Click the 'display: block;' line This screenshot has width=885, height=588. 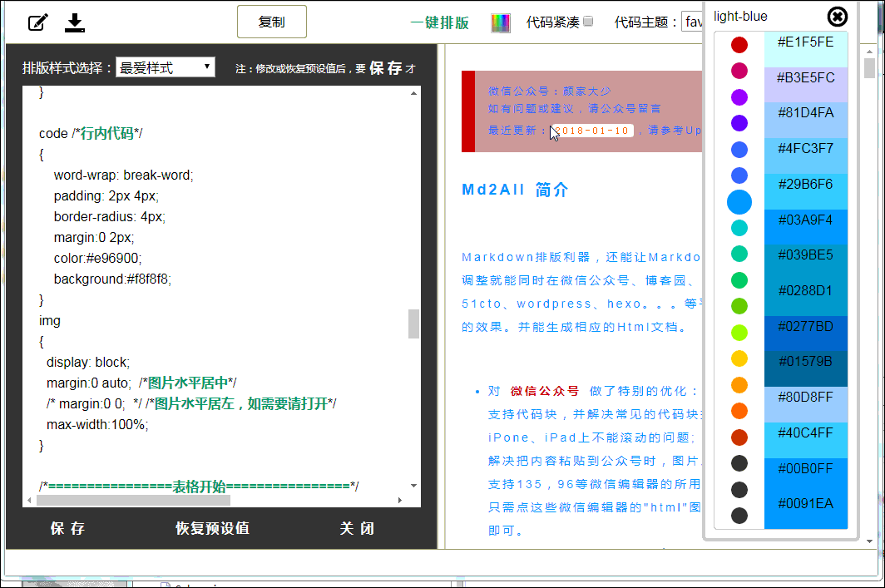tap(88, 362)
